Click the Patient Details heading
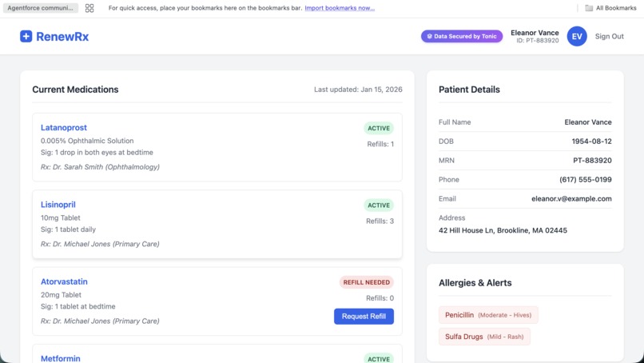 click(x=469, y=90)
